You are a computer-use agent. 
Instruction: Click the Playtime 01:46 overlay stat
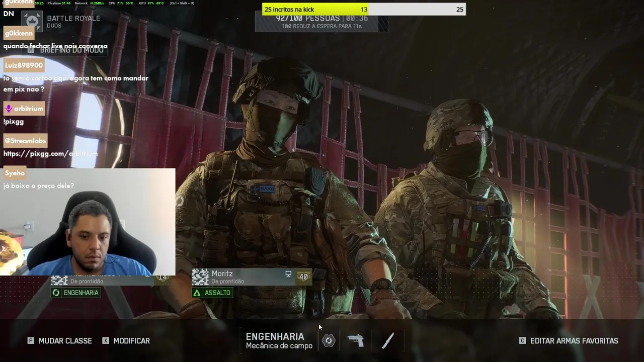click(x=59, y=3)
